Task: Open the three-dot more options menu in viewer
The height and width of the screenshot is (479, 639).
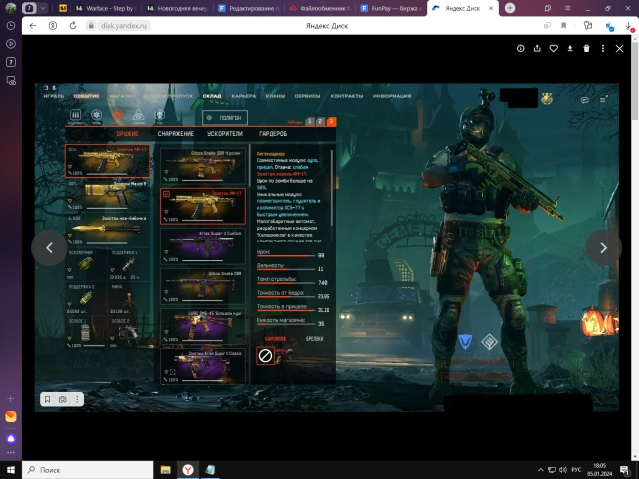Action: tap(602, 48)
